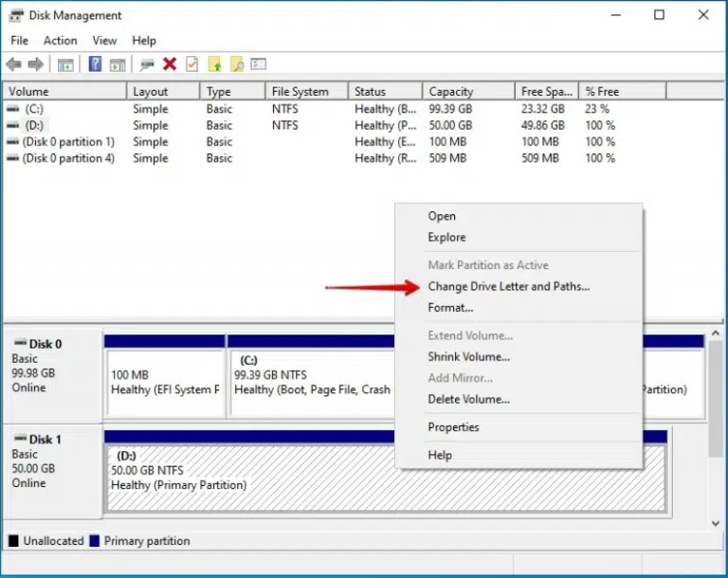Click the Forward arrow toolbar icon

(36, 64)
